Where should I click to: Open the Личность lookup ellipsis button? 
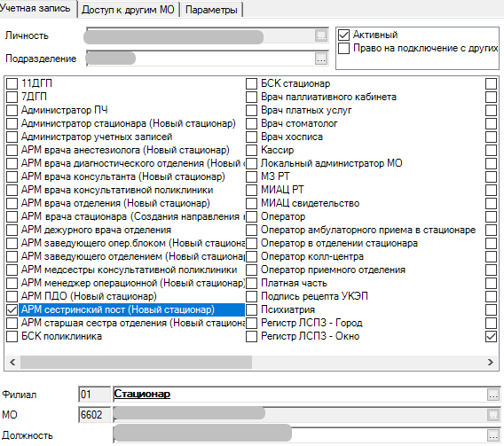coord(321,35)
